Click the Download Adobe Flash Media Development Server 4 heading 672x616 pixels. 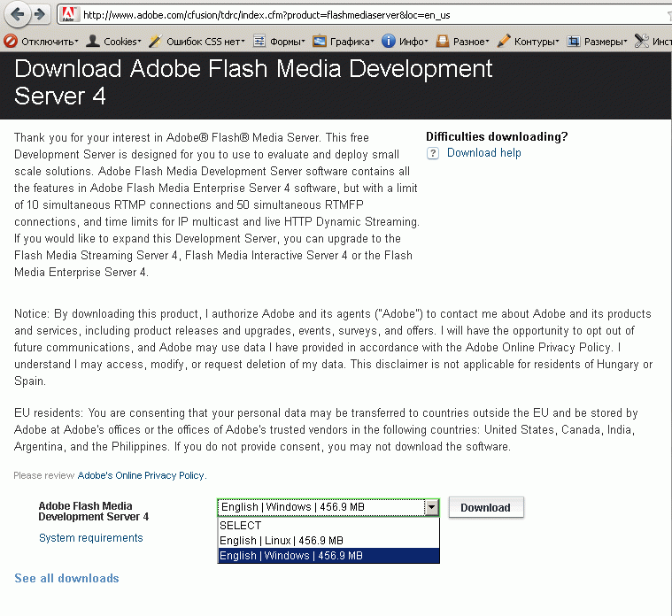click(253, 81)
